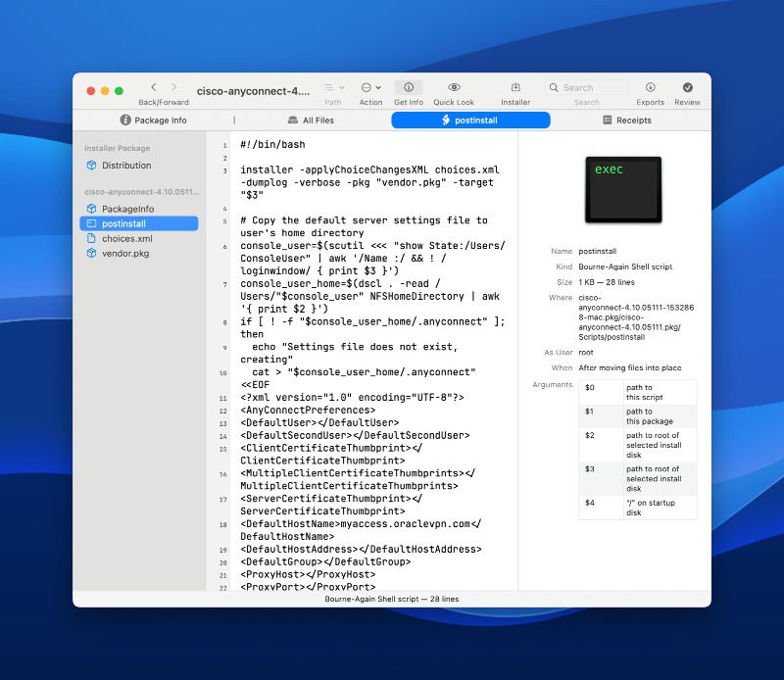Click the postinstall item in sidebar
784x680 pixels.
pos(123,223)
